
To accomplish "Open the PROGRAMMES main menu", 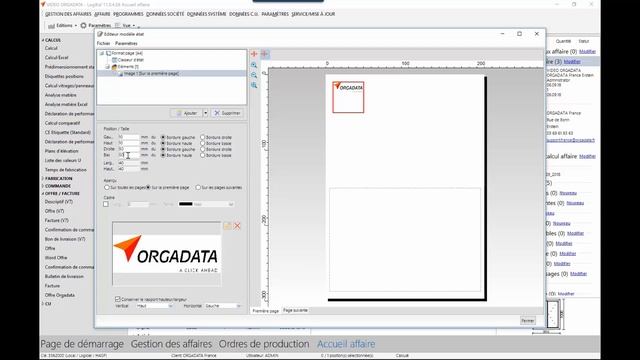I will click(x=128, y=14).
